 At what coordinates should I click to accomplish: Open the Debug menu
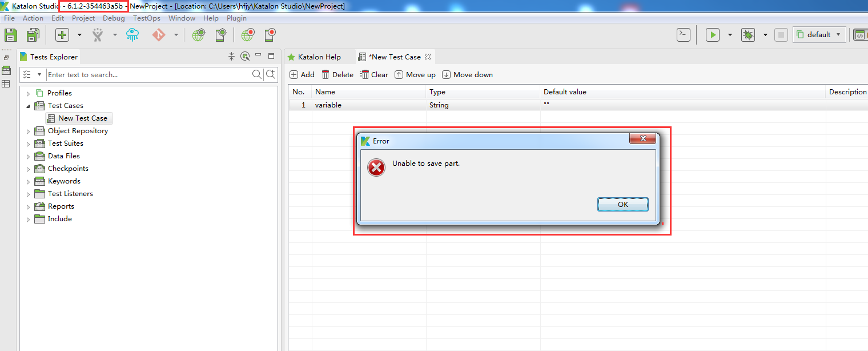pyautogui.click(x=114, y=18)
